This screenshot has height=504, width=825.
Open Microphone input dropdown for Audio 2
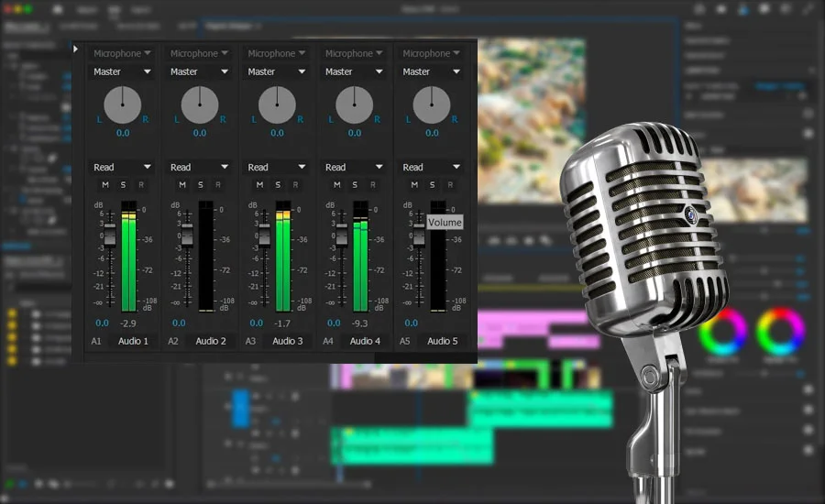[x=199, y=53]
